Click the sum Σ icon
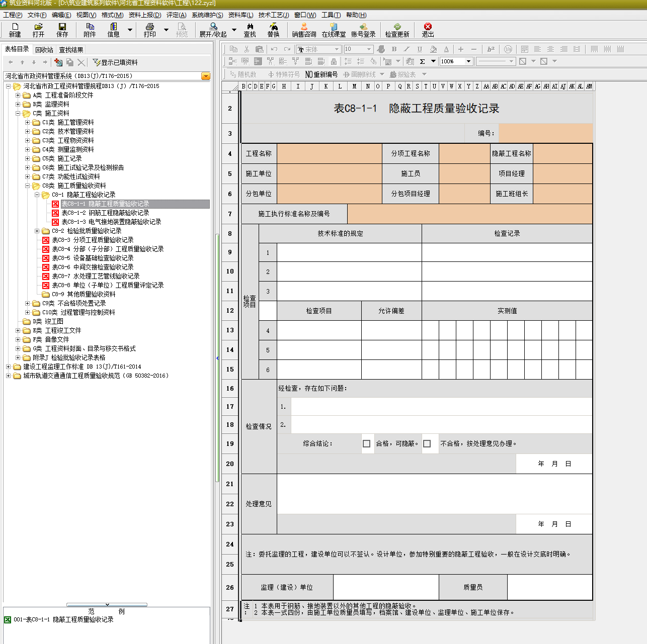Image resolution: width=647 pixels, height=644 pixels. (422, 61)
